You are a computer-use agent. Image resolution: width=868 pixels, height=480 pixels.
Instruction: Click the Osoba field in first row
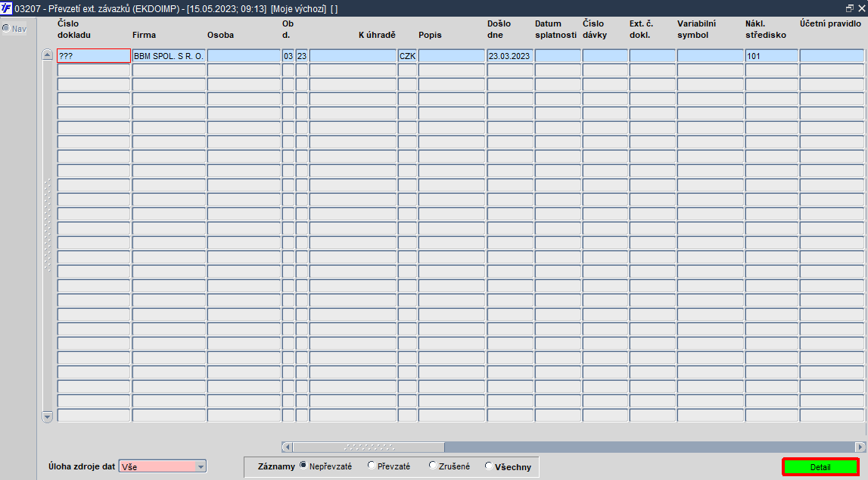[244, 56]
